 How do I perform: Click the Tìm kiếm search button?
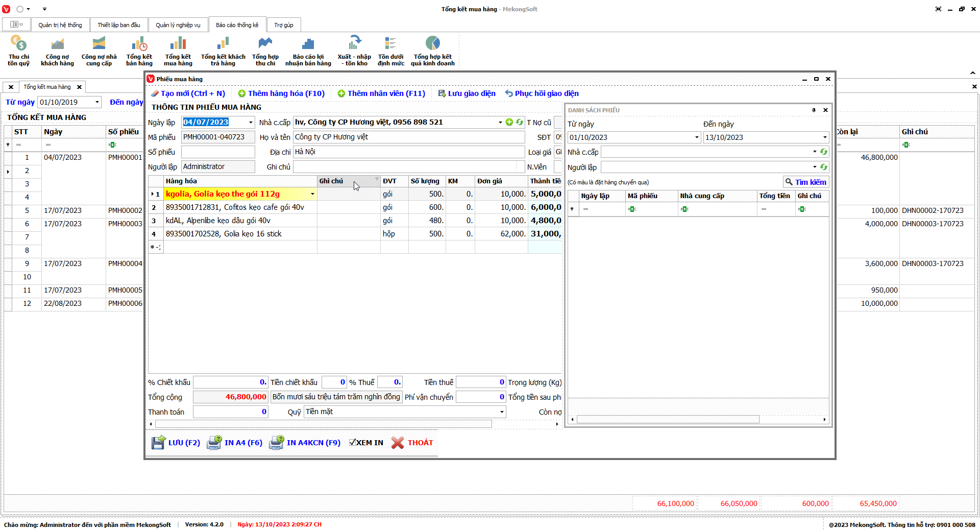[805, 182]
